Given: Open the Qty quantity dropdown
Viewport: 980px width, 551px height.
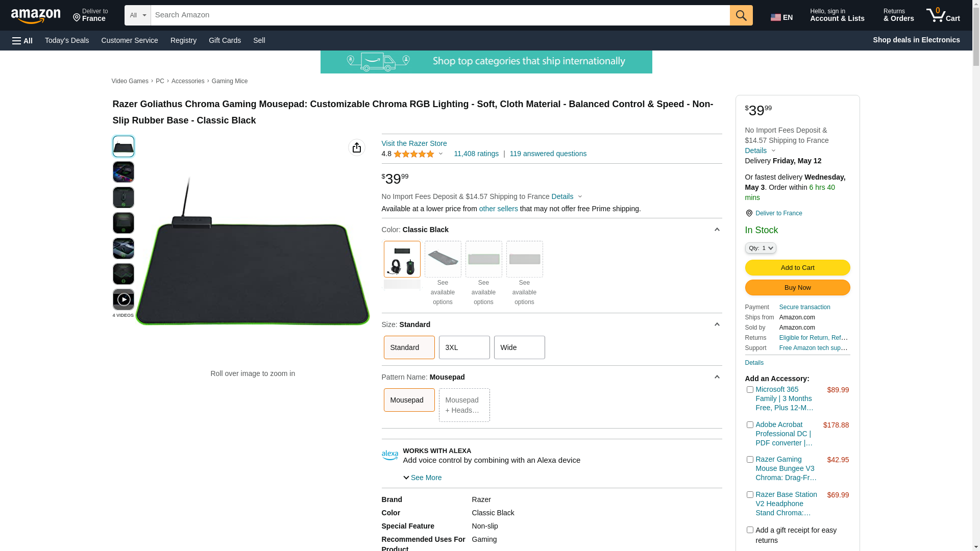Looking at the screenshot, I should click(x=761, y=248).
